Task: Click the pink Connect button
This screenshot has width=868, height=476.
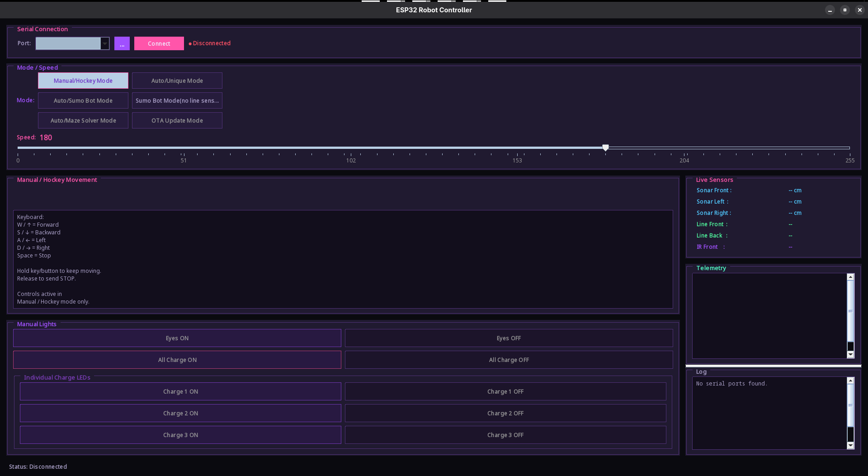Action: coord(159,43)
